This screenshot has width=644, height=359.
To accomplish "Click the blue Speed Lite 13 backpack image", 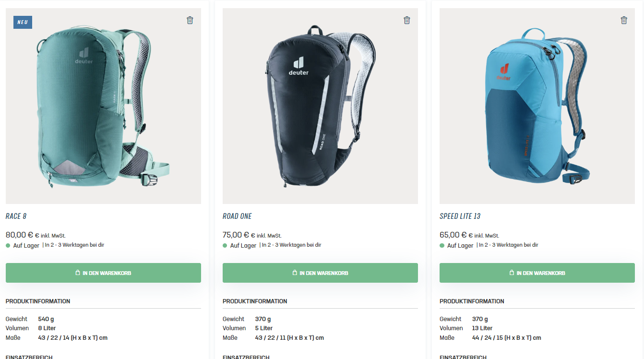I will pos(537,106).
